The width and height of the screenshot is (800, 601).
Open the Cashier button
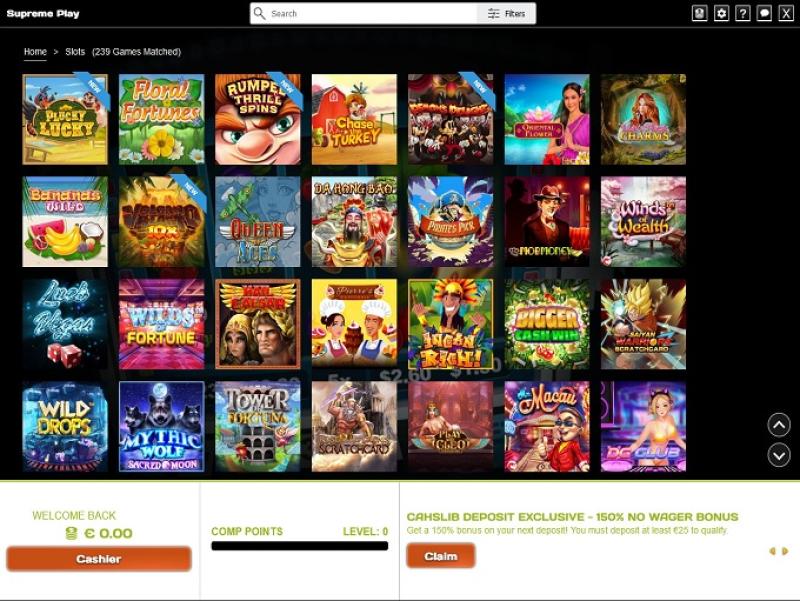(x=98, y=559)
